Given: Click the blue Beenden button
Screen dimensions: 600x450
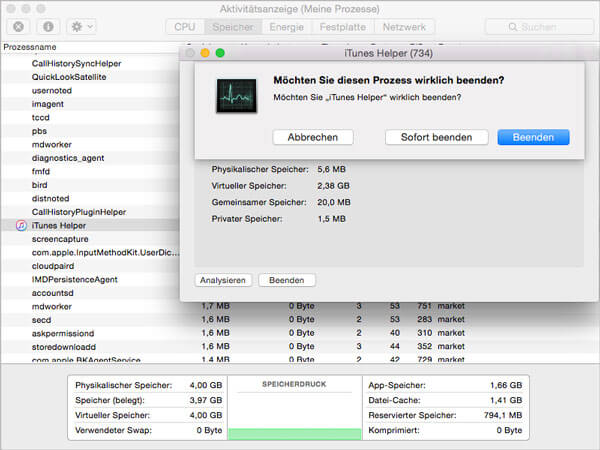Looking at the screenshot, I should [x=533, y=137].
